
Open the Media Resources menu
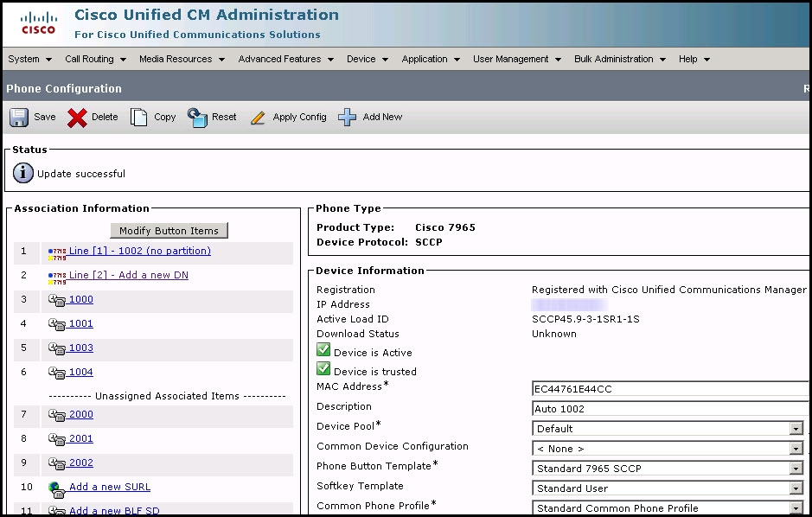pyautogui.click(x=182, y=59)
